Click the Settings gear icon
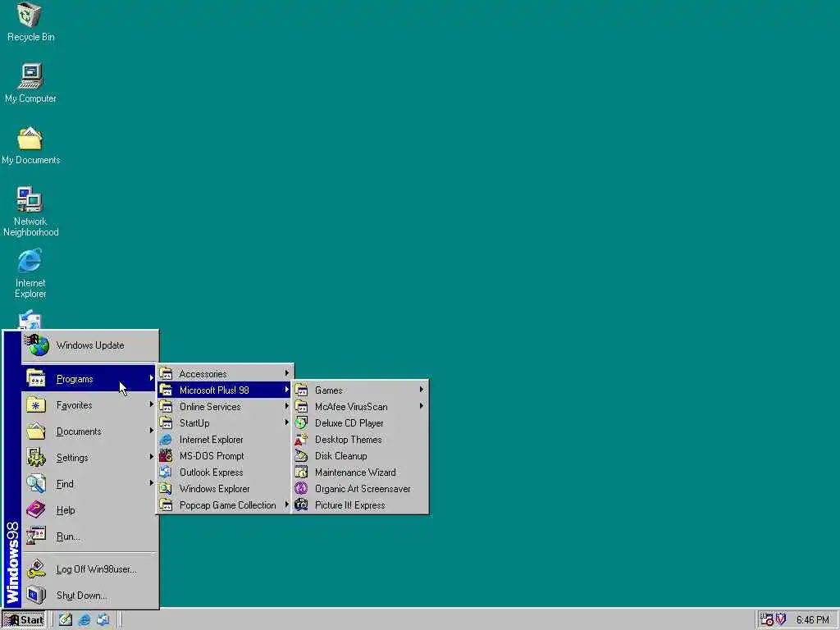This screenshot has height=630, width=840. click(x=36, y=458)
